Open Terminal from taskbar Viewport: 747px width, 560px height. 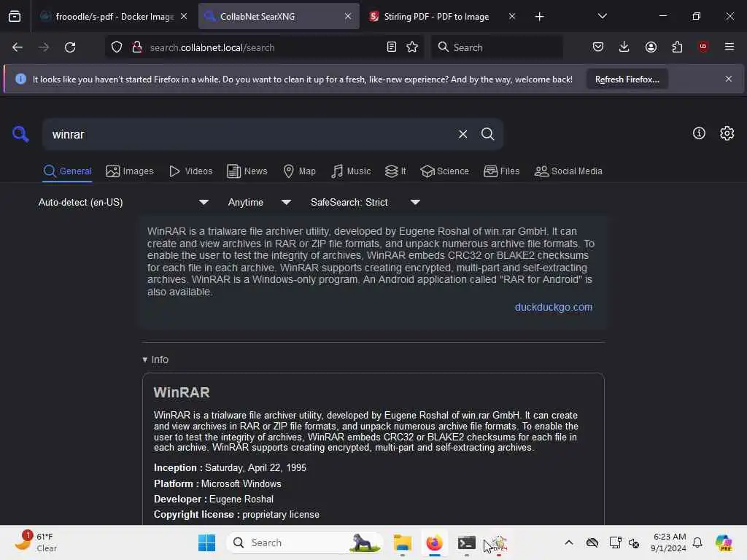[x=466, y=542]
